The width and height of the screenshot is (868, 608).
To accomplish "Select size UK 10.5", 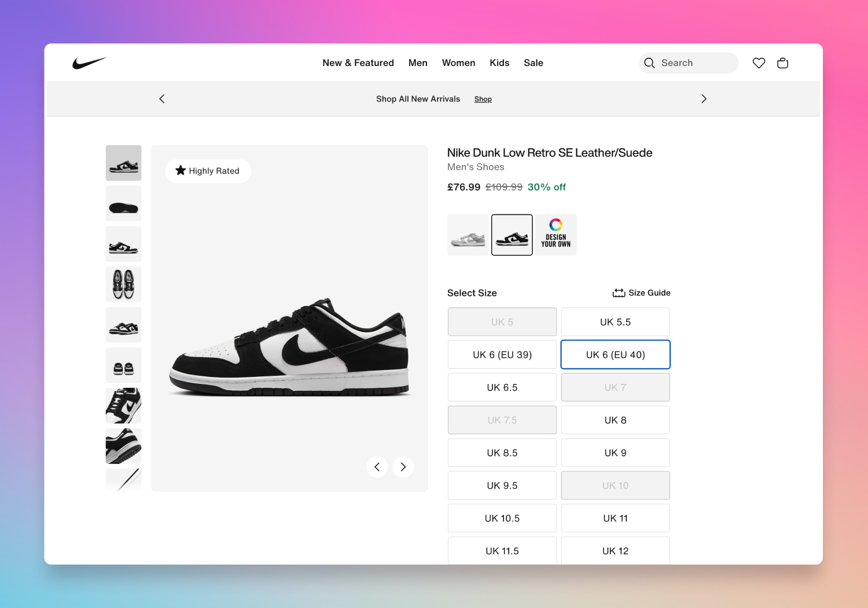I will [502, 518].
